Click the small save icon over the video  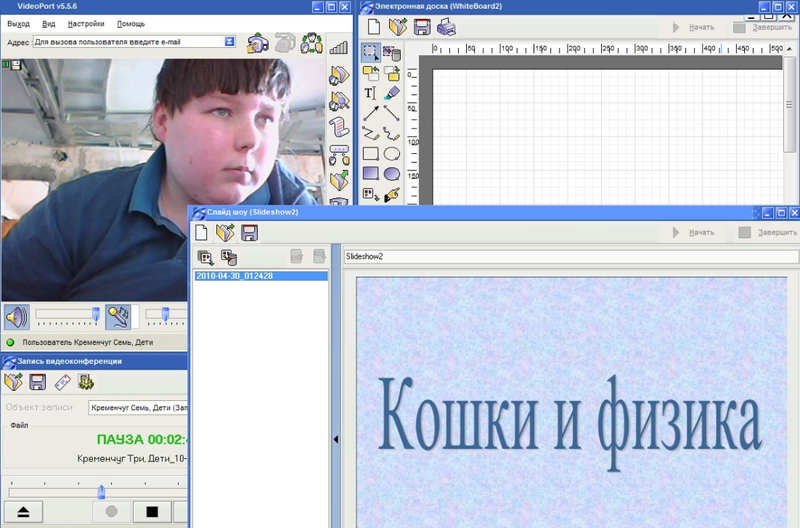click(16, 65)
